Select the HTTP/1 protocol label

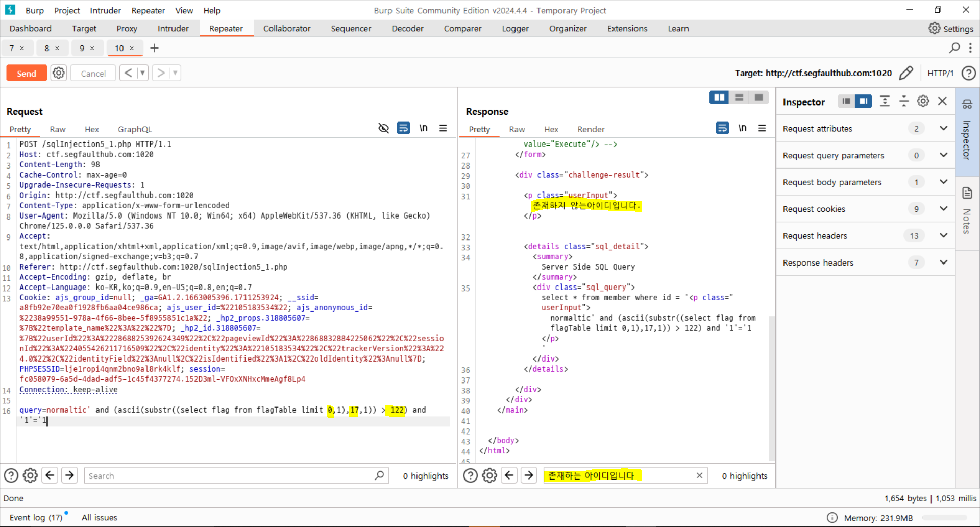click(x=940, y=73)
